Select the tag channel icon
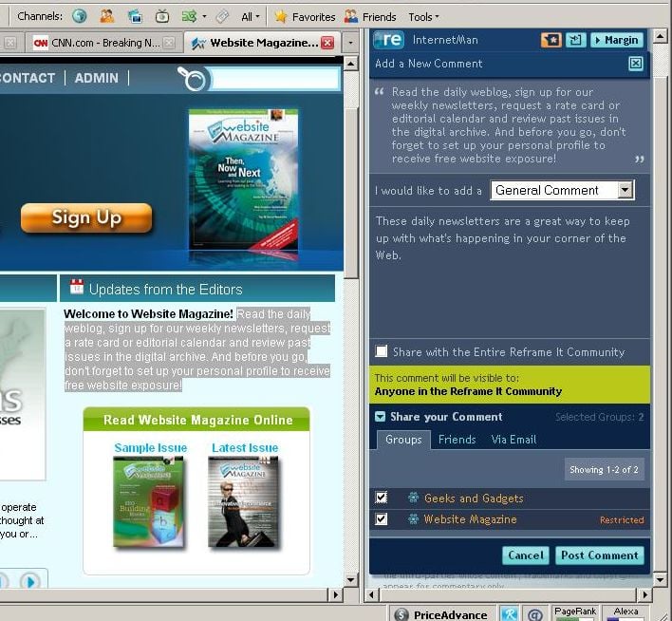The width and height of the screenshot is (672, 621). 222,16
